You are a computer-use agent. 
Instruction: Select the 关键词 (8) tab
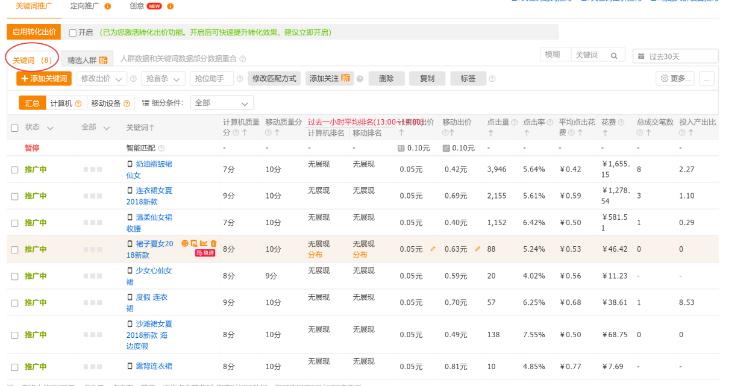click(32, 61)
